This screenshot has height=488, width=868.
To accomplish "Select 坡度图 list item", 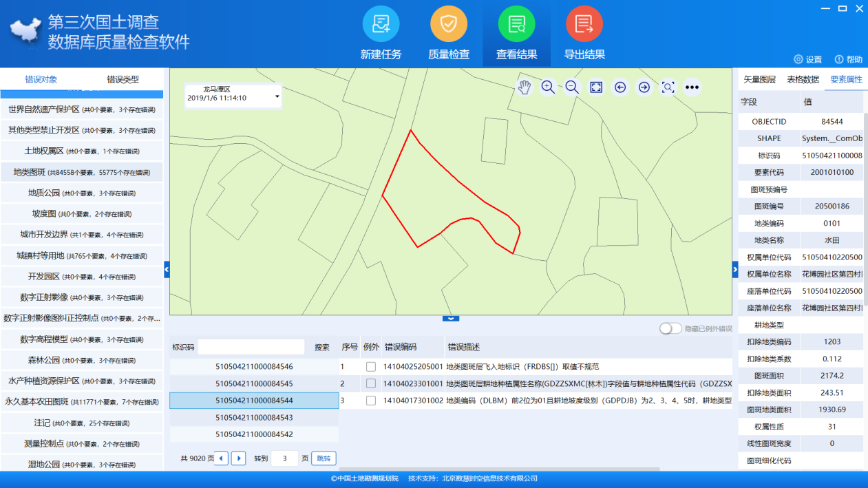I will coord(81,214).
